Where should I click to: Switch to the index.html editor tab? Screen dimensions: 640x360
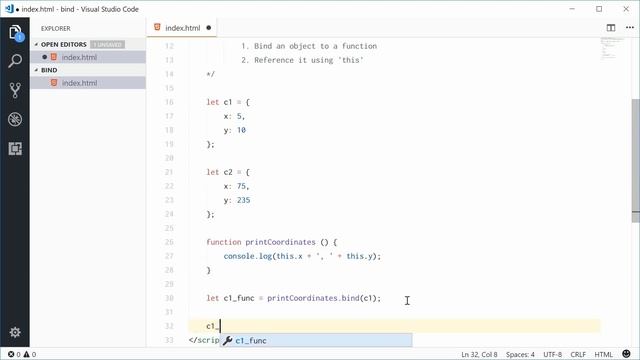(182, 28)
